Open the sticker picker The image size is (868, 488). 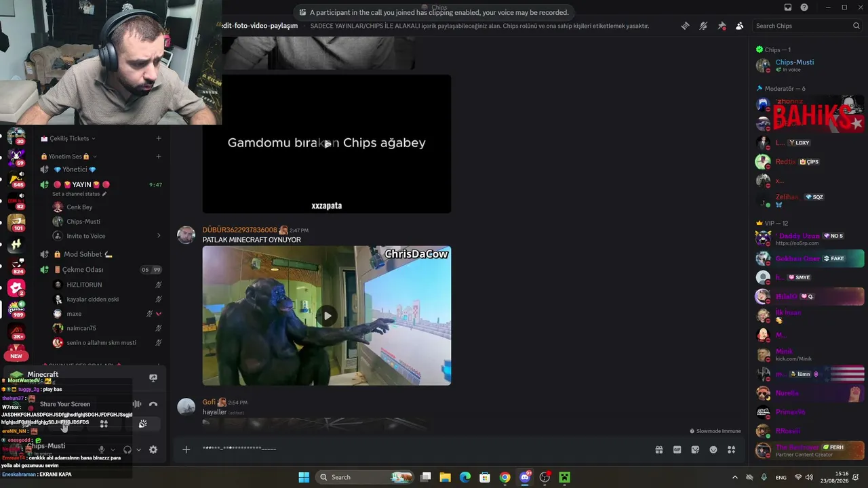(695, 449)
